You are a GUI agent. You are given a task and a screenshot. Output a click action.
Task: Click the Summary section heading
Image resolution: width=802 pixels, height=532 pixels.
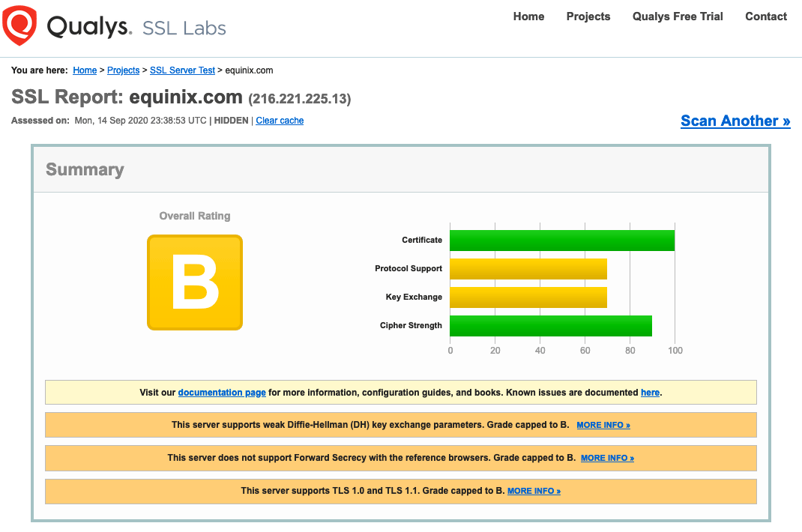85,169
